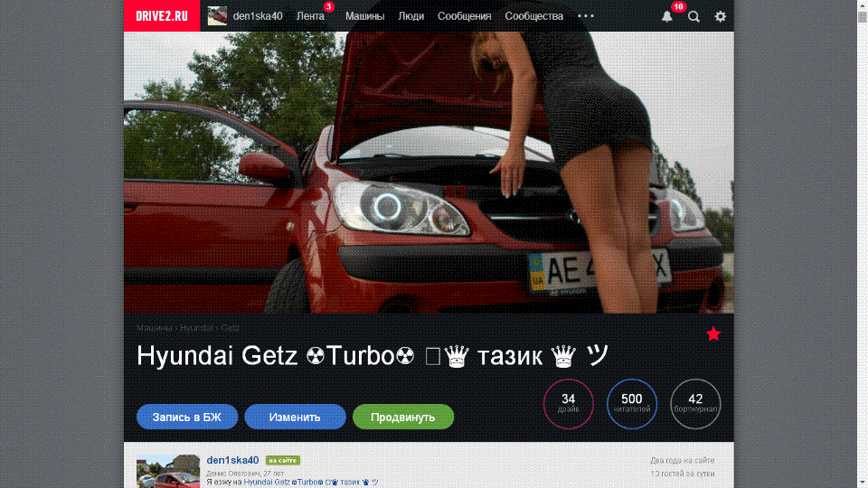Click the Запись в БЖ button
The height and width of the screenshot is (488, 868).
tap(187, 417)
